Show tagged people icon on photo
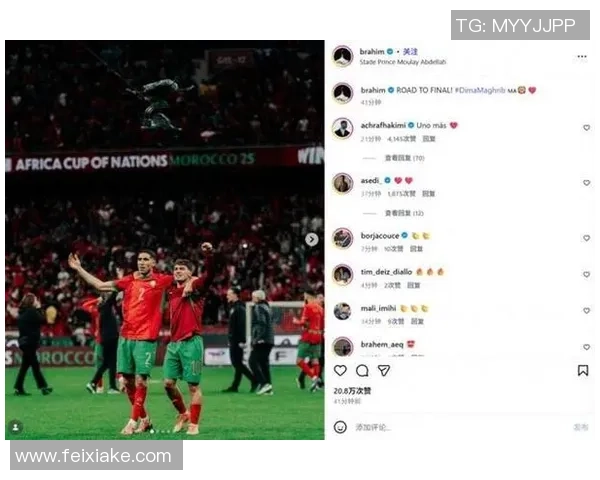600x480 pixels. pyautogui.click(x=16, y=427)
